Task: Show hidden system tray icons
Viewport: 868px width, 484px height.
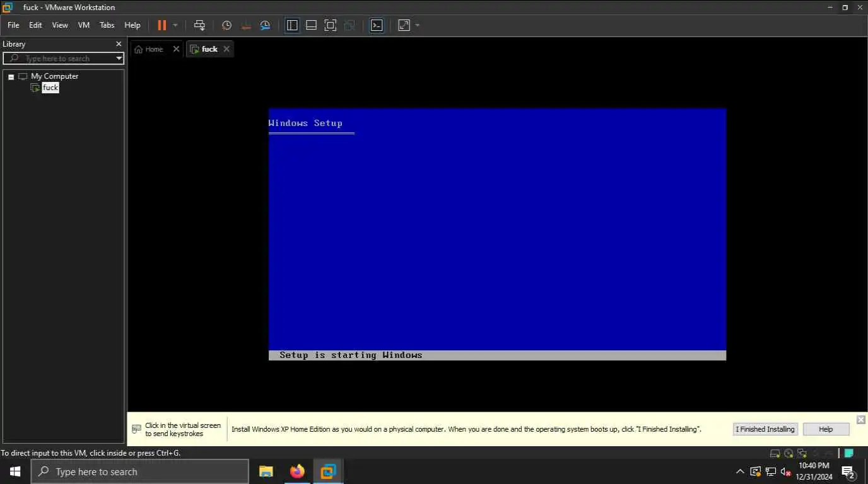Action: tap(740, 471)
